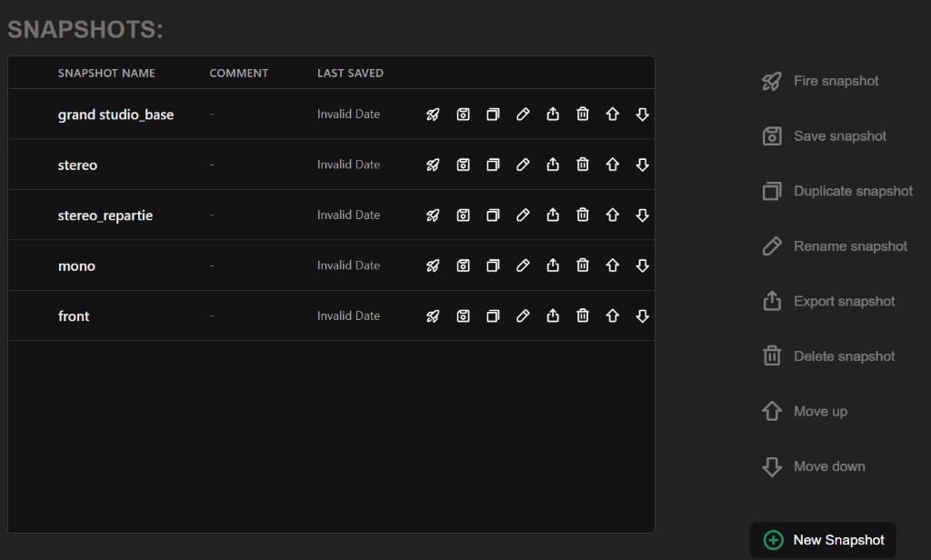Save the mono snapshot
Viewport: 931px width, 560px height.
point(463,265)
